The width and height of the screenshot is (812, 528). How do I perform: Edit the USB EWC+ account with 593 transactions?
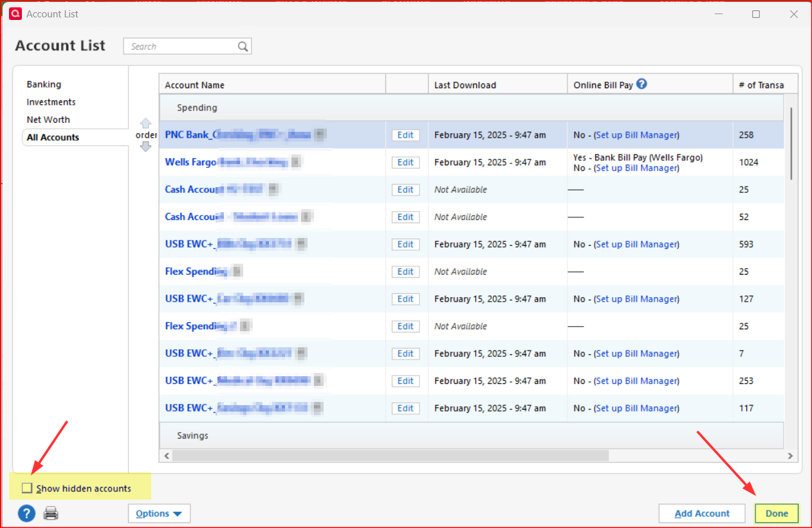(405, 244)
